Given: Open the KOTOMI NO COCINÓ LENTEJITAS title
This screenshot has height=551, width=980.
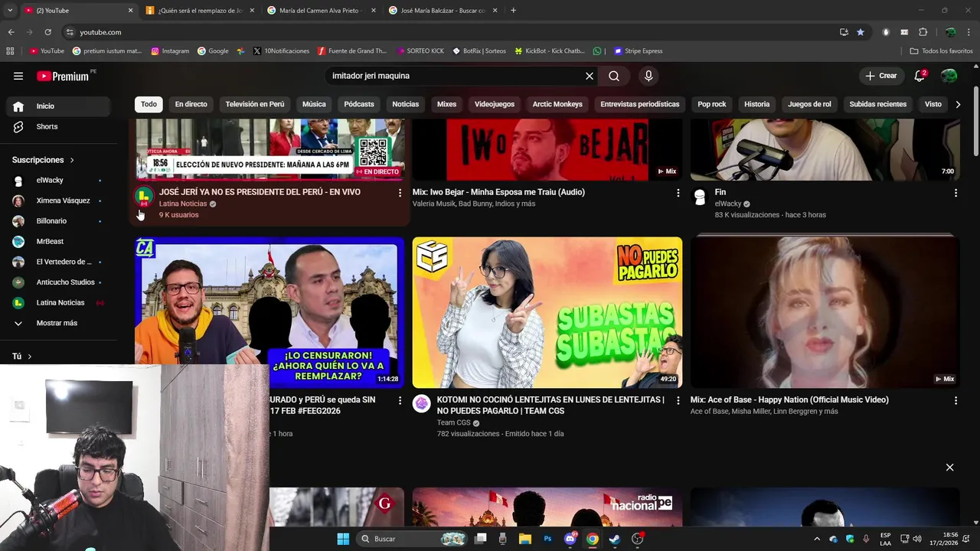Looking at the screenshot, I should 550,405.
